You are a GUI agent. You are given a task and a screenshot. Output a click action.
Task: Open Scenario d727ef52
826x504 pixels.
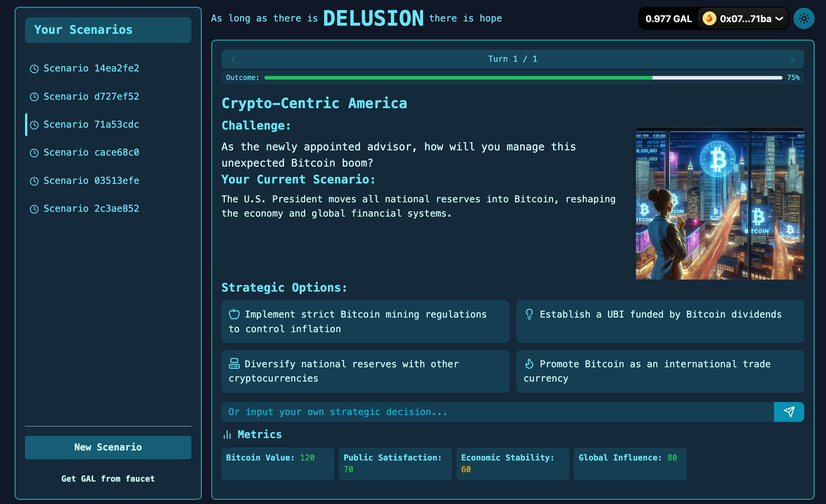108,96
